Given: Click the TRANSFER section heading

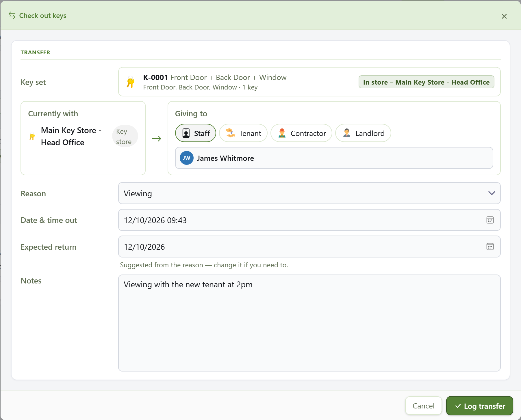Looking at the screenshot, I should pos(36,52).
